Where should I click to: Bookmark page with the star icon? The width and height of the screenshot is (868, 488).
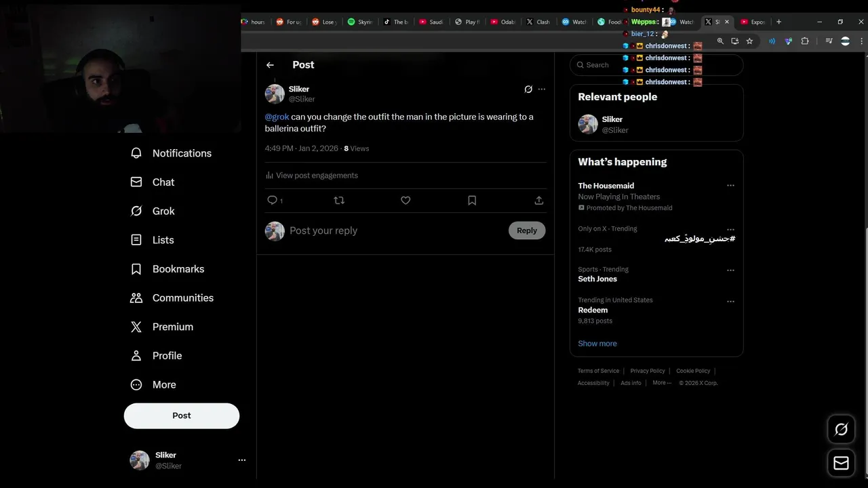(x=749, y=41)
